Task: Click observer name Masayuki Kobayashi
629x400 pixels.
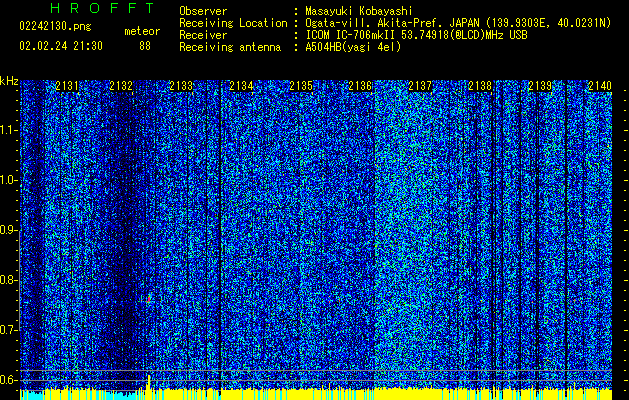Action: pos(359,11)
